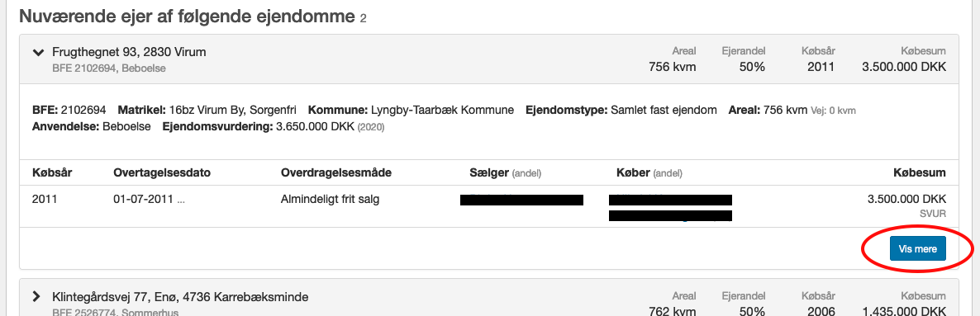Click the SVUR label under the price

[x=934, y=214]
